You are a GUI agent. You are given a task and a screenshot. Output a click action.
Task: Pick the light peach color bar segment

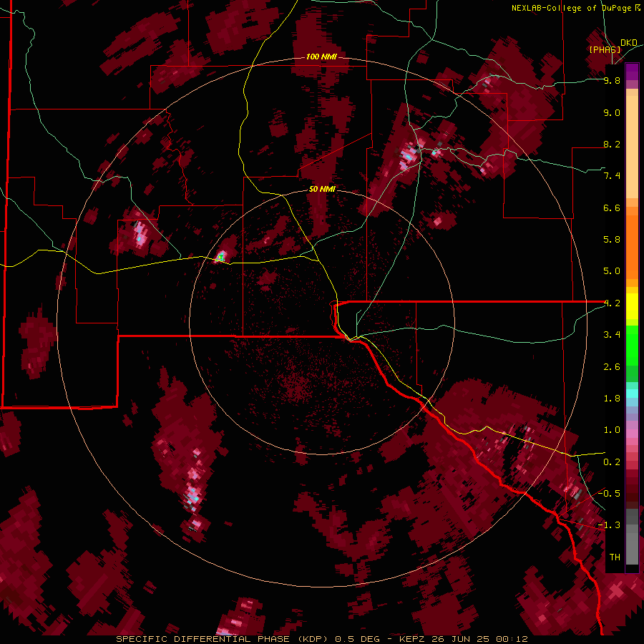click(x=632, y=148)
